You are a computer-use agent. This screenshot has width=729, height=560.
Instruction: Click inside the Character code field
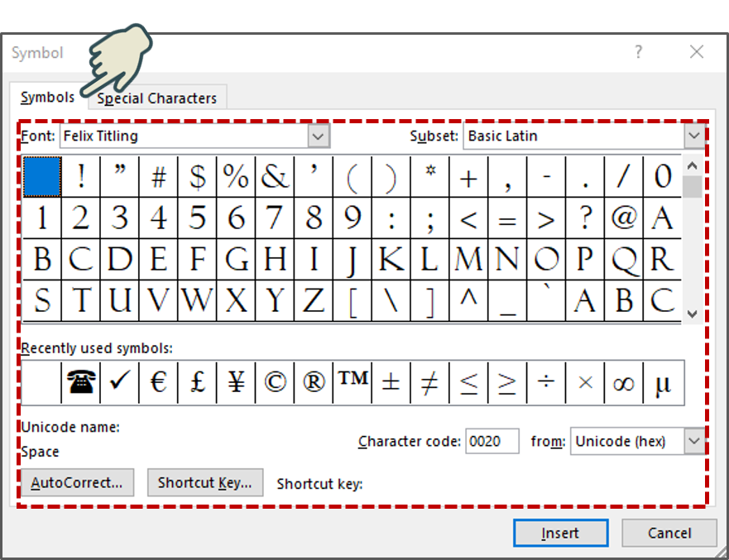click(492, 442)
